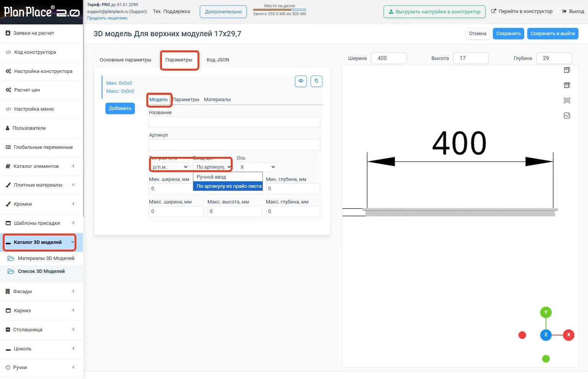Open the Ввод цен dropdown
This screenshot has width=588, height=379.
(x=212, y=167)
